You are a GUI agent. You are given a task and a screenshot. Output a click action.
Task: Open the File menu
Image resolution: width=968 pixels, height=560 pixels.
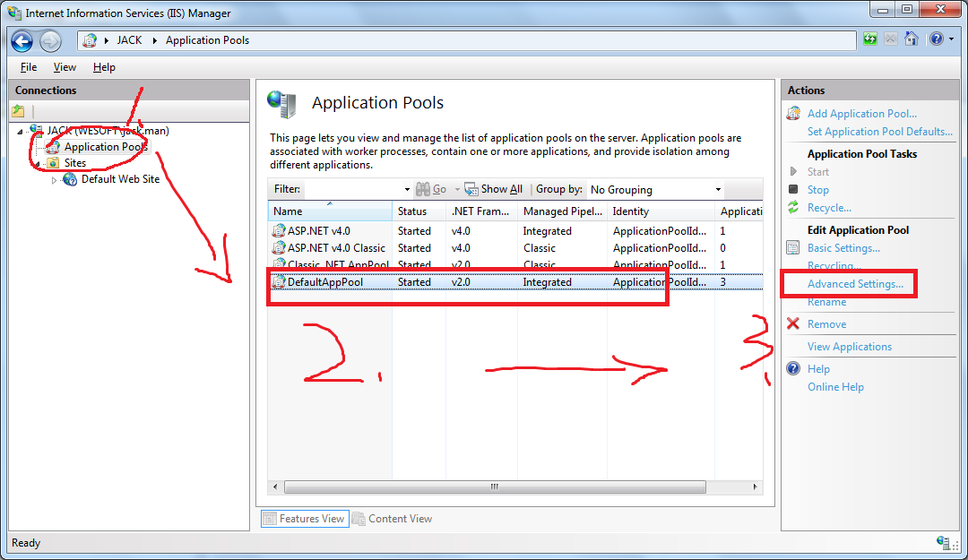29,66
